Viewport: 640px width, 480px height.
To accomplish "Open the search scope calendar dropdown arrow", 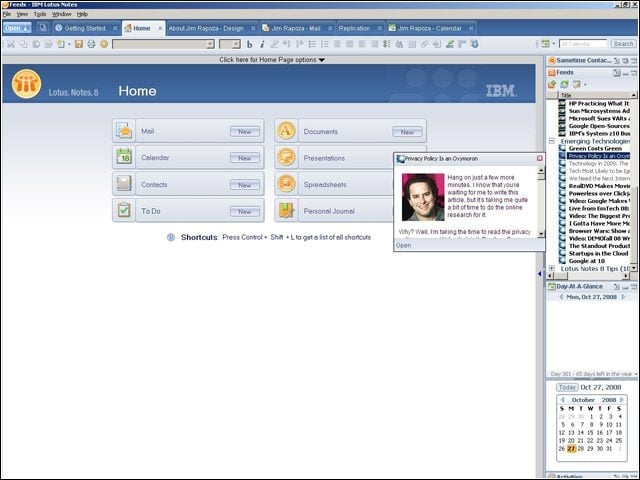I will tap(554, 44).
